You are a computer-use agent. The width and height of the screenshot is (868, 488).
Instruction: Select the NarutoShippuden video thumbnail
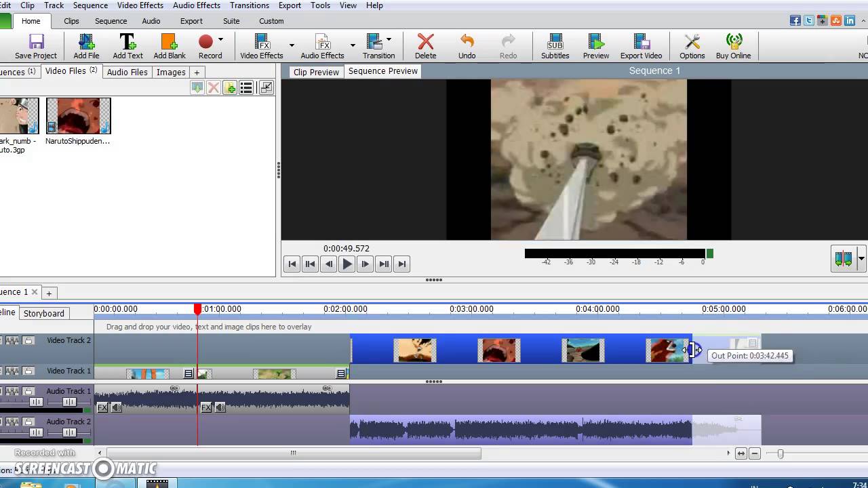pyautogui.click(x=78, y=116)
